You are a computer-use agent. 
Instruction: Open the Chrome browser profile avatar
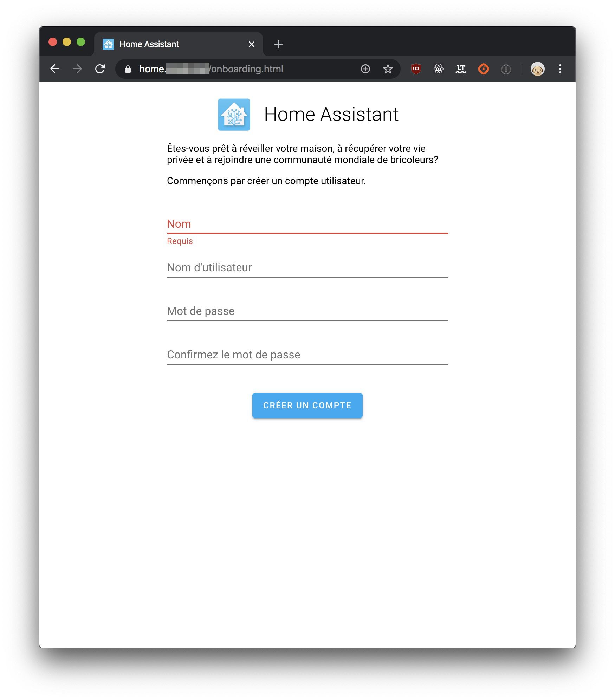pyautogui.click(x=537, y=69)
